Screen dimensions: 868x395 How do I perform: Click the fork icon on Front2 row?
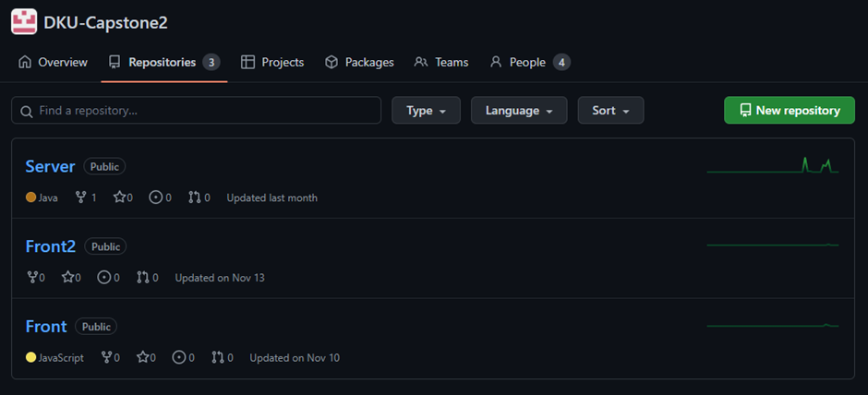tap(32, 277)
